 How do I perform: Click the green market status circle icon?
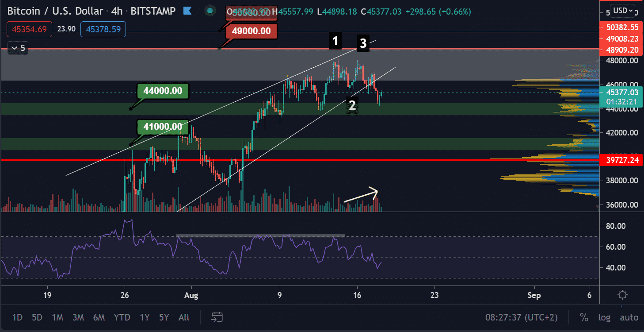210,11
